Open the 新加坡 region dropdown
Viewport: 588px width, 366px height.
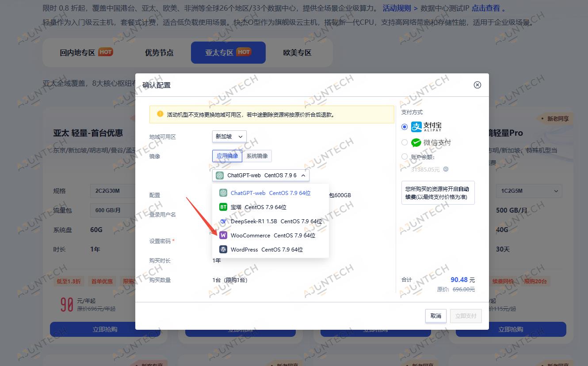(x=229, y=137)
